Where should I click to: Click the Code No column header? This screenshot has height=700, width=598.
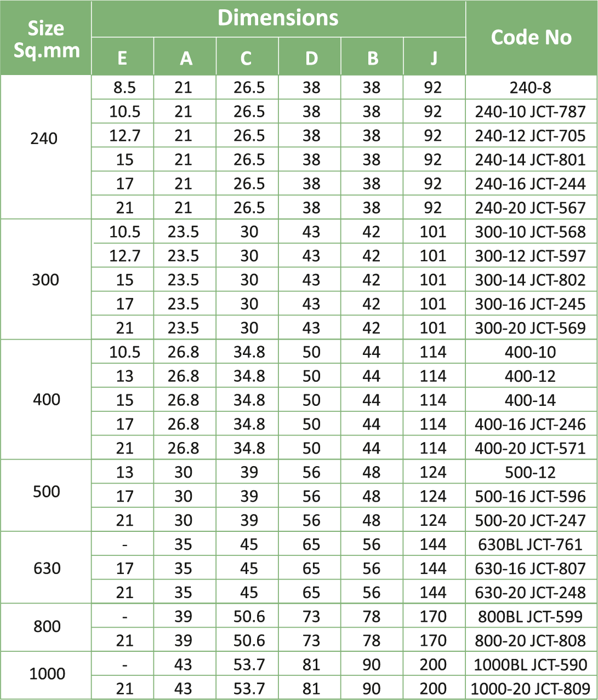pos(531,37)
